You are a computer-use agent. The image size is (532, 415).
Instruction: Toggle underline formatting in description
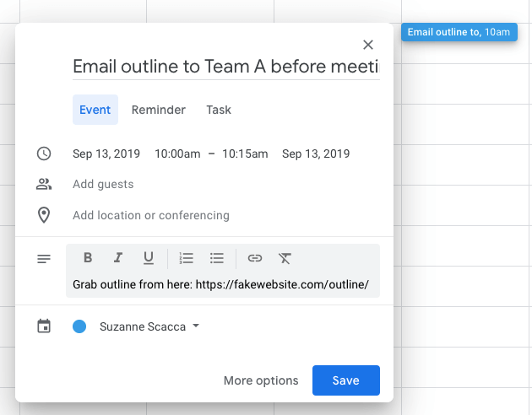pyautogui.click(x=149, y=258)
